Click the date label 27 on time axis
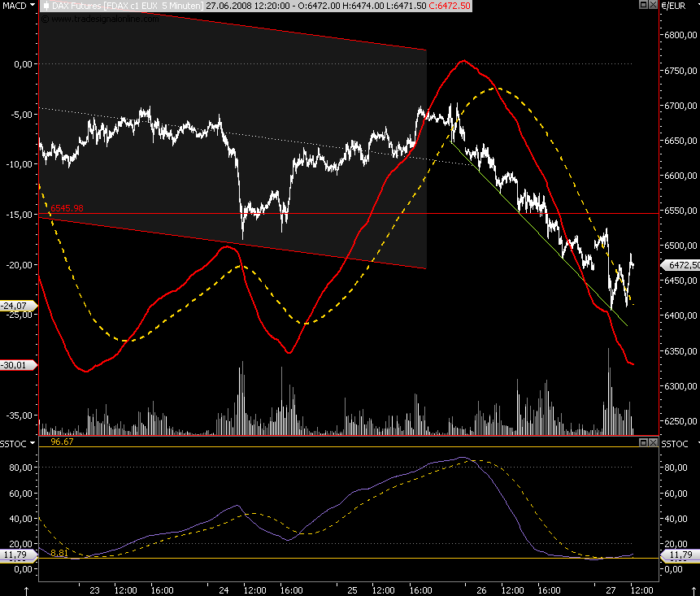The height and width of the screenshot is (596, 700). tap(611, 590)
